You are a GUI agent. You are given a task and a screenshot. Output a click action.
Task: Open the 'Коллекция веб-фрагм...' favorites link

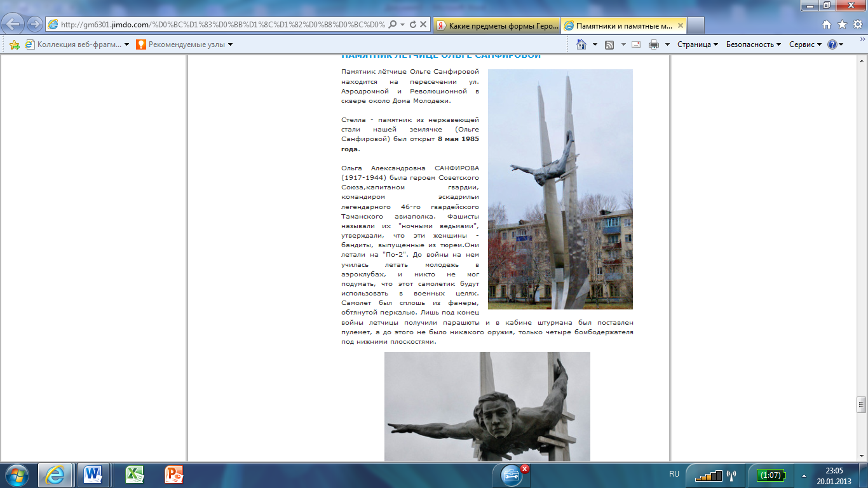pos(75,44)
